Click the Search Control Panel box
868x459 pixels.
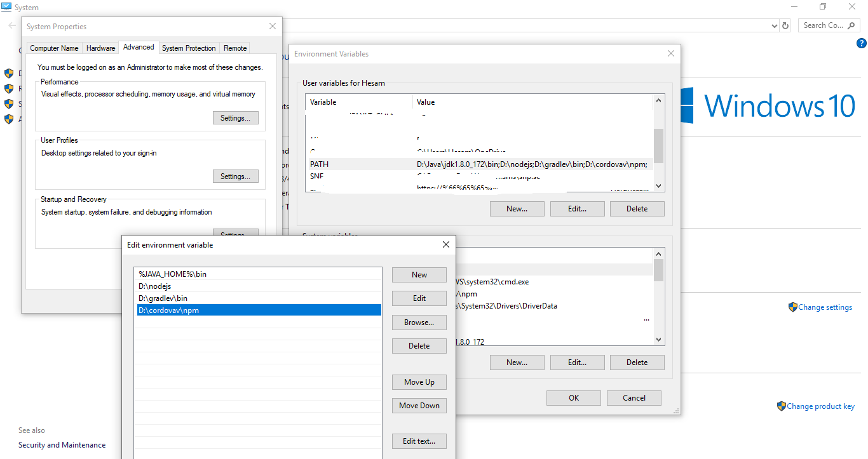tap(829, 25)
